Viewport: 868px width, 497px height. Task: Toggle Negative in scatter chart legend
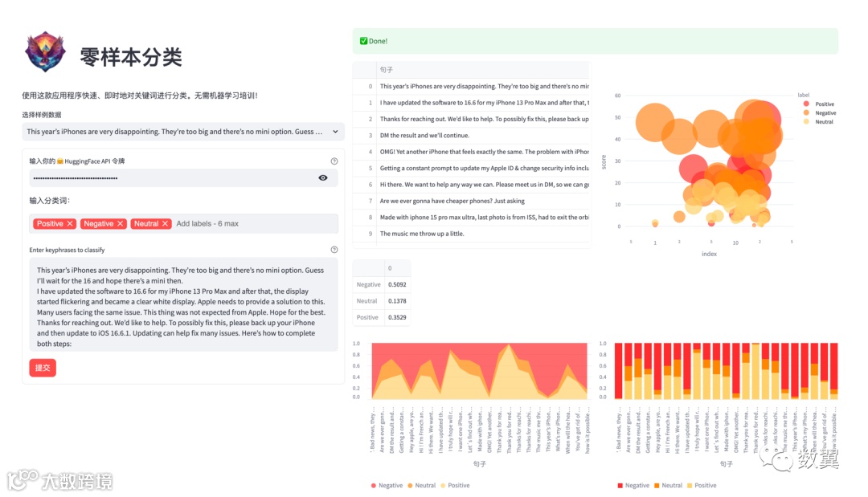(x=820, y=112)
